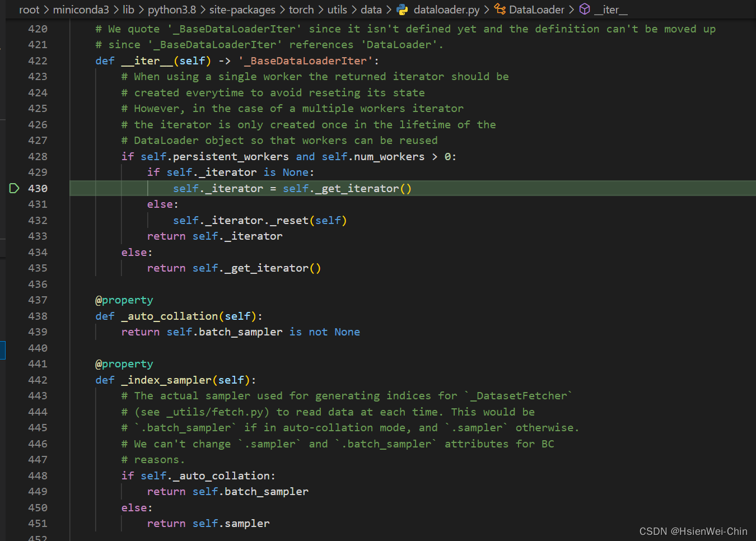Open the site-packages breadcrumb segment
The height and width of the screenshot is (541, 756).
point(242,10)
